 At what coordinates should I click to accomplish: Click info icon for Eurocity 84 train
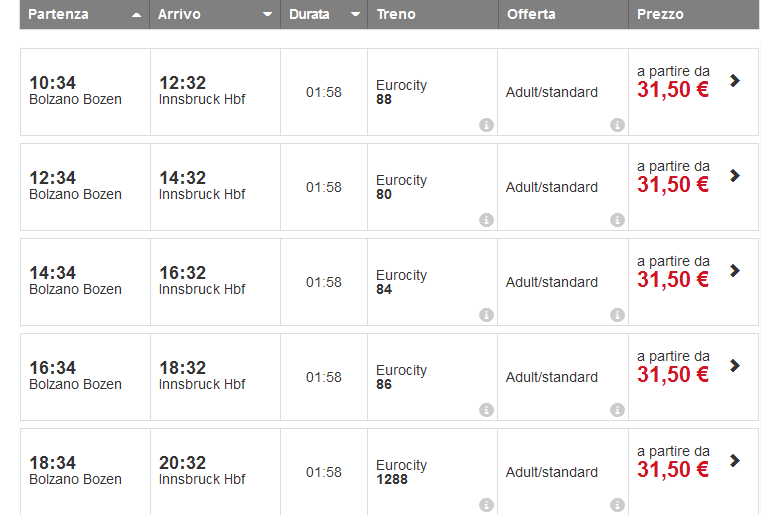[x=486, y=315]
